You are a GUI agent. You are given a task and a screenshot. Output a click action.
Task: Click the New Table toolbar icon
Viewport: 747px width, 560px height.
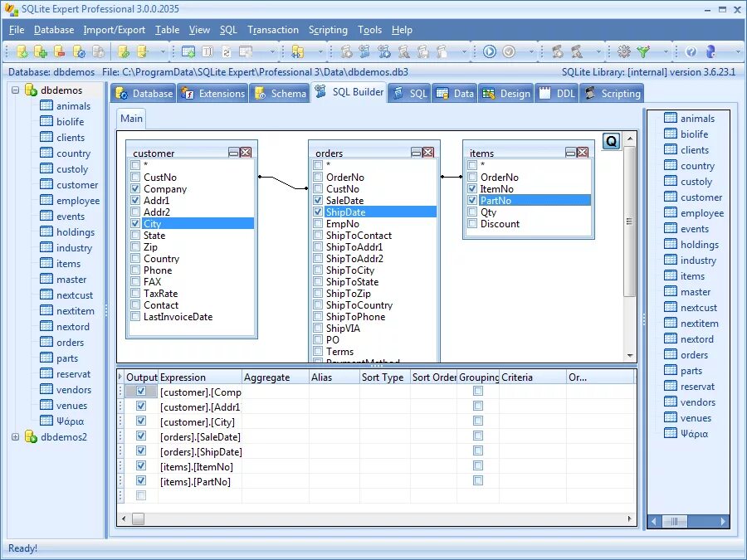point(188,51)
